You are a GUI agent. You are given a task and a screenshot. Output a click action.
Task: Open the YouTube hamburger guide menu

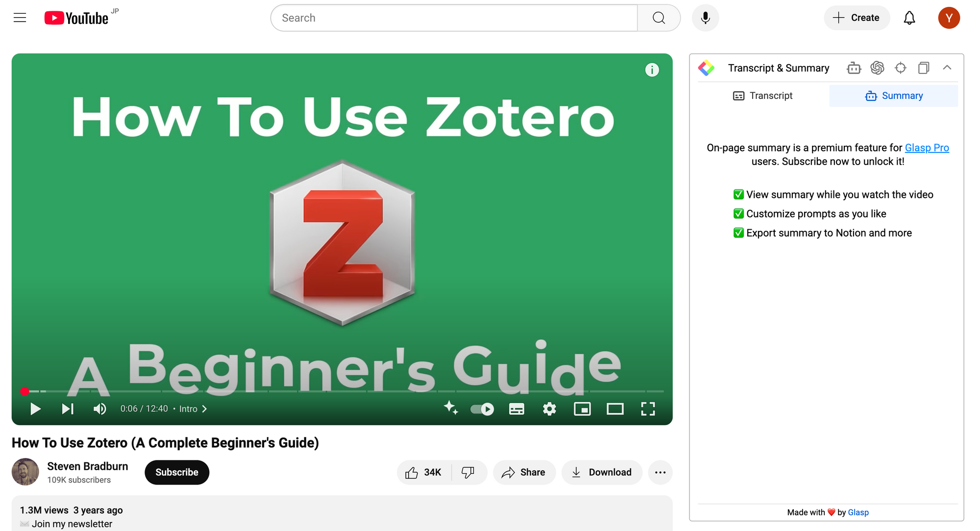point(20,18)
